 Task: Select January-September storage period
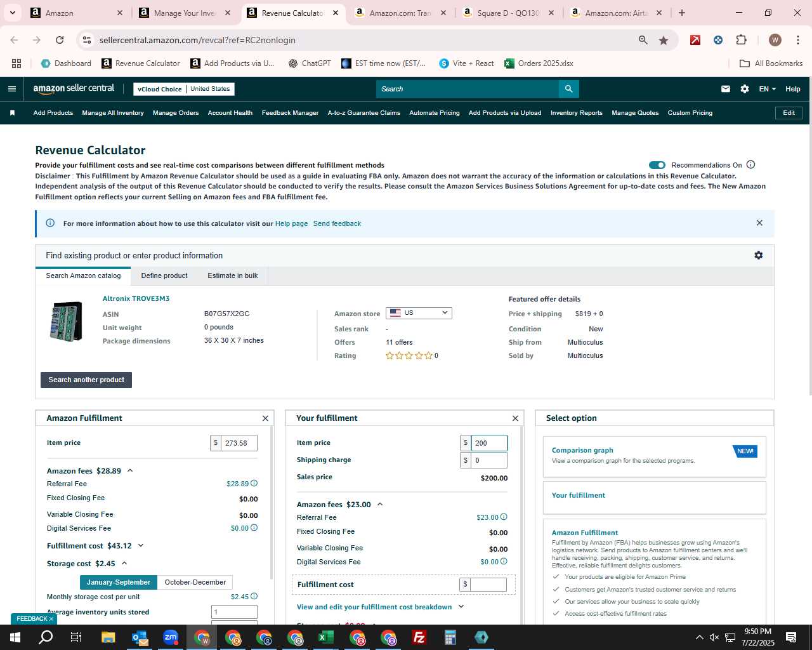(x=119, y=582)
